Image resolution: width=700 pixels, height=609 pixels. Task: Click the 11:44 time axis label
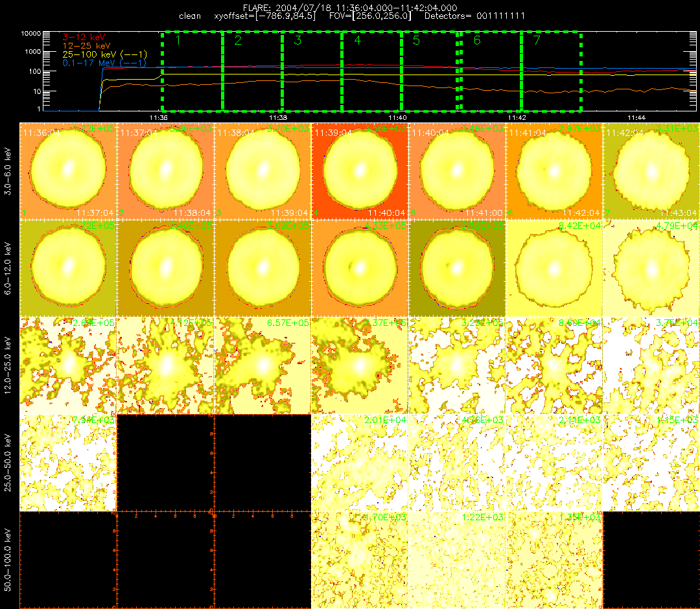pyautogui.click(x=636, y=118)
